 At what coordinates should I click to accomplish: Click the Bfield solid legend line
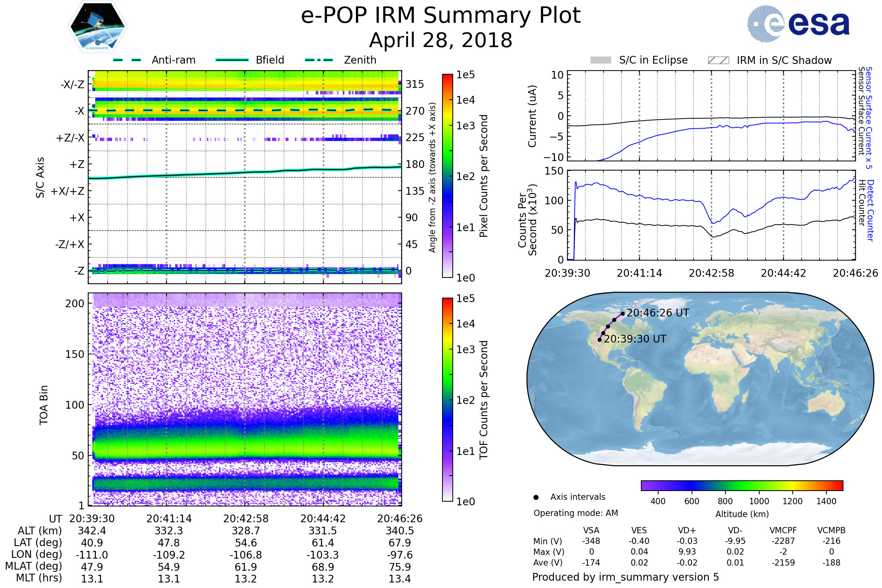[232, 60]
